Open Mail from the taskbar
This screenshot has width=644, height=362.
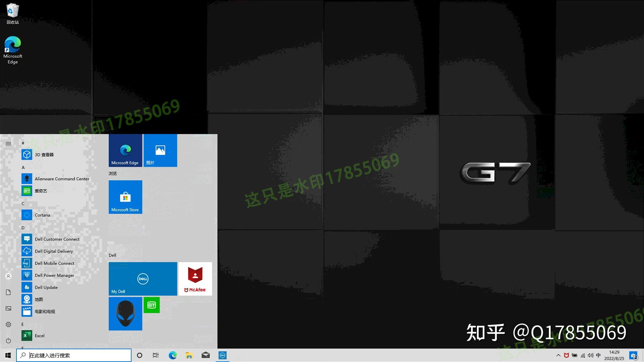pos(206,355)
